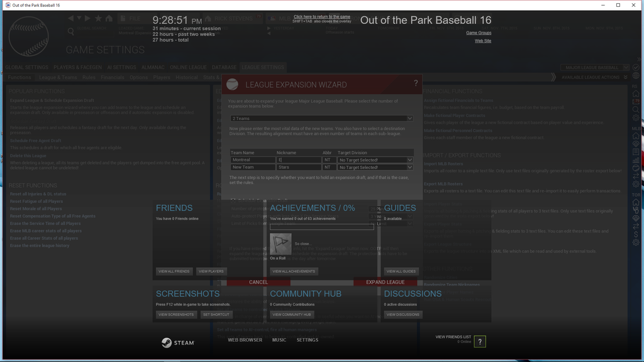Image resolution: width=644 pixels, height=362 pixels.
Task: Enable the Schedule Expansion Draft checkbox
Action: 233,200
